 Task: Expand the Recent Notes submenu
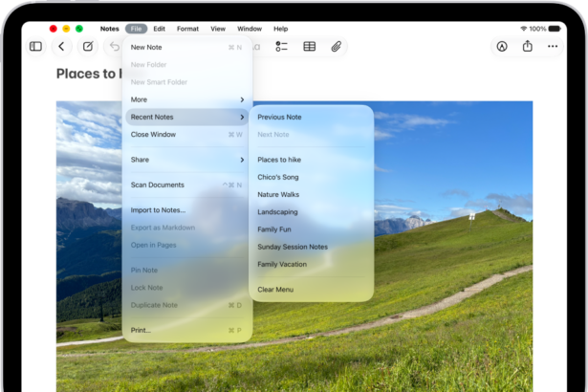tap(186, 117)
